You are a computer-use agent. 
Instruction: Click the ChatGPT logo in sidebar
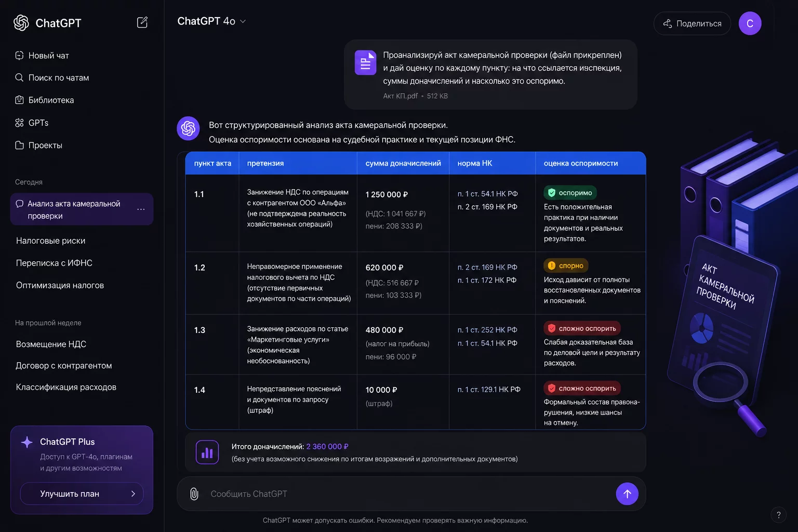[x=21, y=23]
